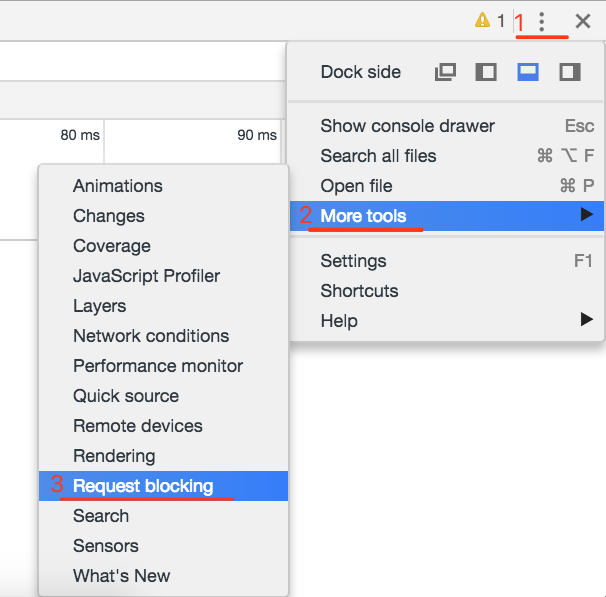606x597 pixels.
Task: Select Open file menu item
Action: 356,186
